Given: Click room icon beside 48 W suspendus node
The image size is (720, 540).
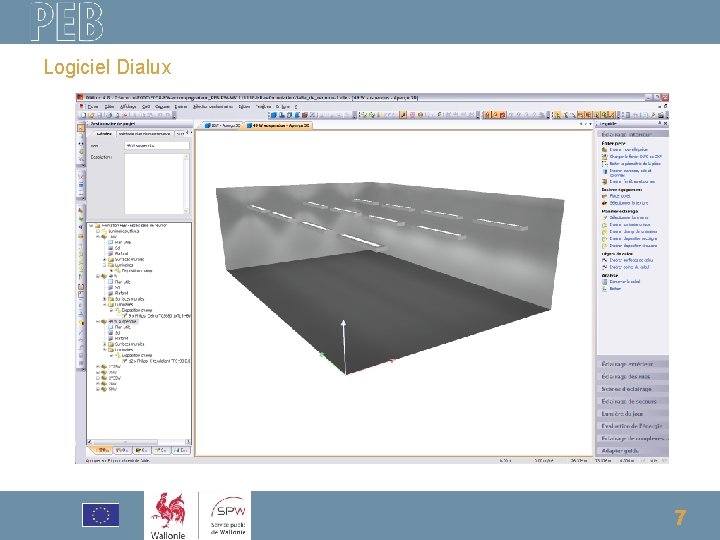Looking at the screenshot, I should 104,322.
